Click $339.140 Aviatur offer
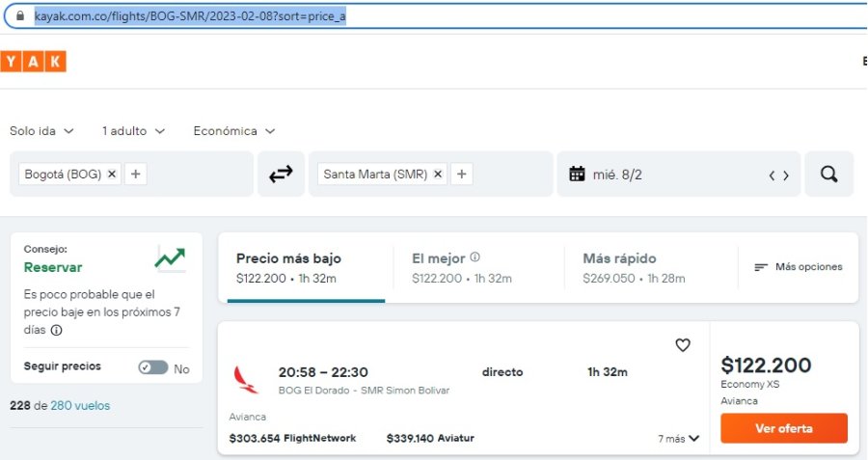 pos(430,438)
